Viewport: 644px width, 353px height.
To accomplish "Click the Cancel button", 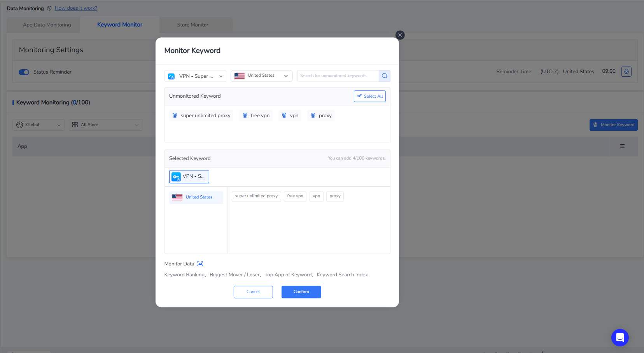I will [253, 292].
